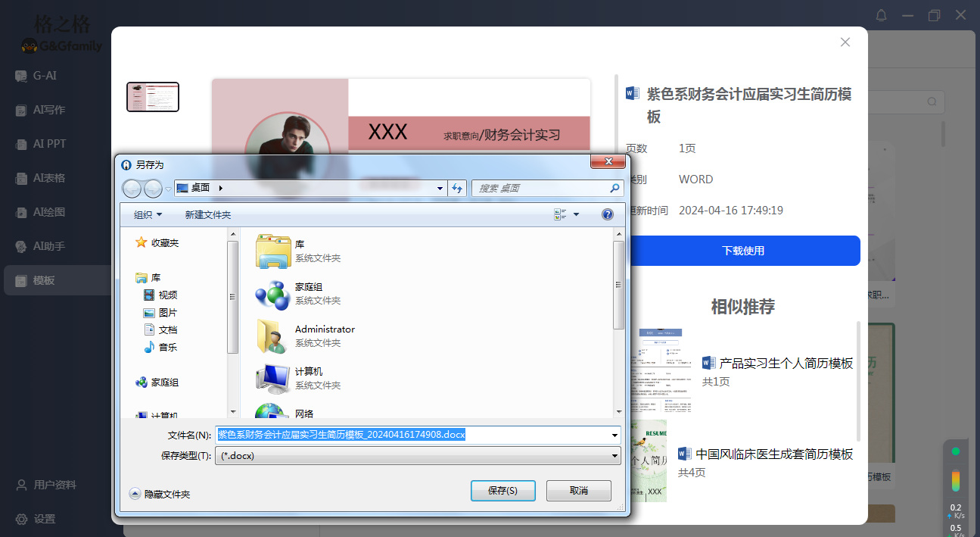
Task: Select the 模板 sidebar item
Action: click(56, 280)
